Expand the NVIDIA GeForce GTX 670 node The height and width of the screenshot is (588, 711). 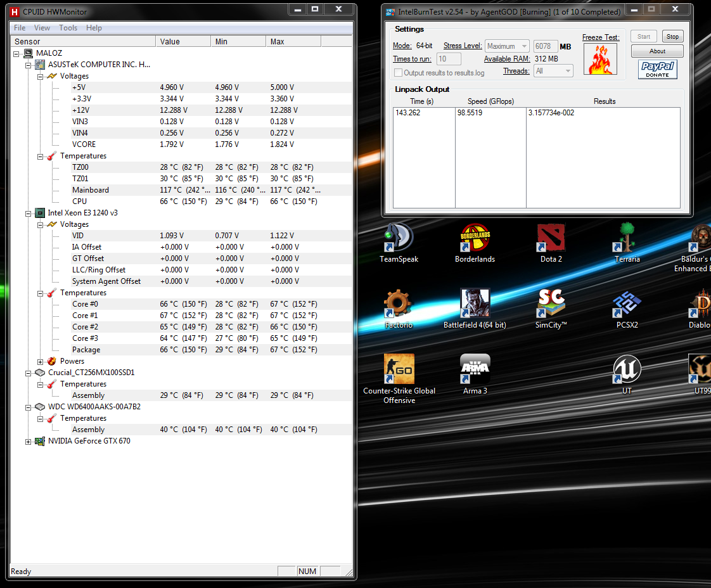point(28,442)
